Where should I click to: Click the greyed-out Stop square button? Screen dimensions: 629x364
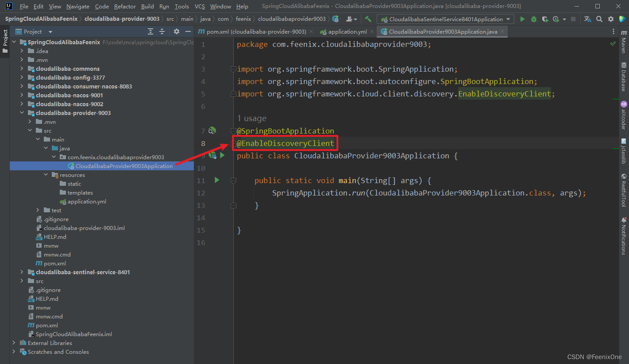(573, 19)
